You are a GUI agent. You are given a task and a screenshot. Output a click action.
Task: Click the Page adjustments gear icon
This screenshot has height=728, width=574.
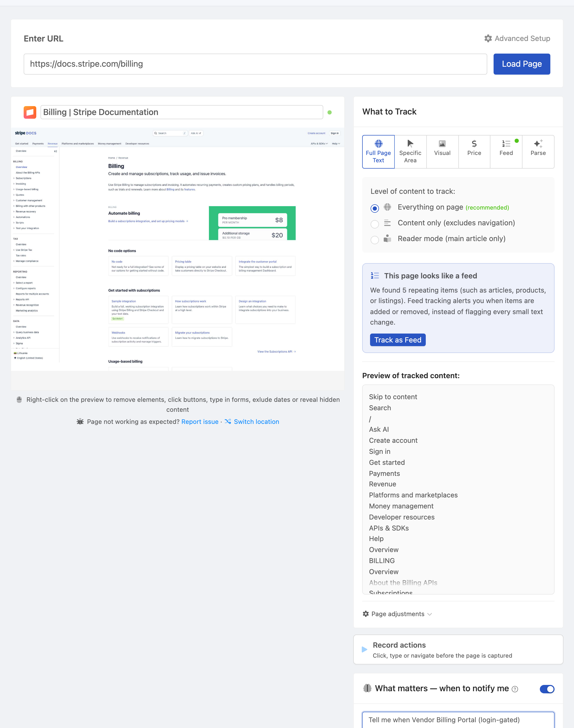pos(366,614)
